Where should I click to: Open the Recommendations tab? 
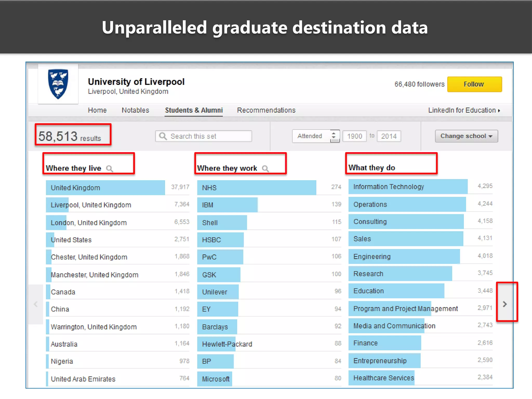point(266,110)
